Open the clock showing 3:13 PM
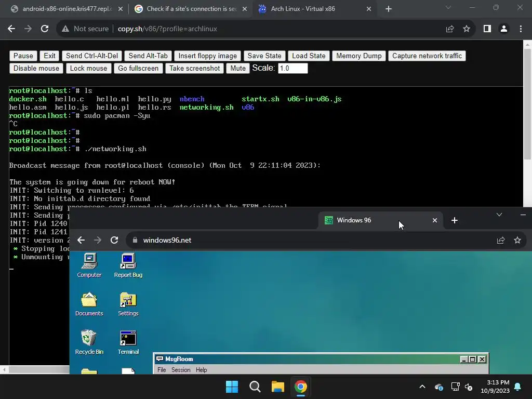 click(x=495, y=387)
